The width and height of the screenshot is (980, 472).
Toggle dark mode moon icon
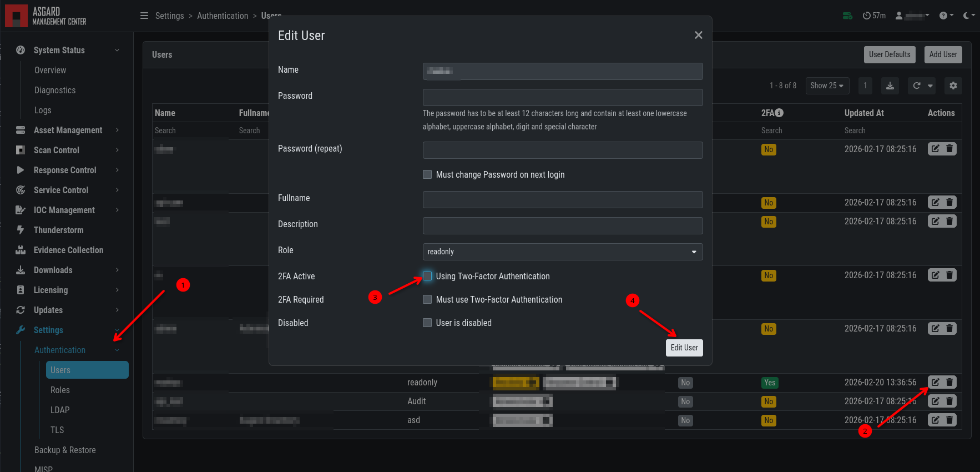[969, 16]
